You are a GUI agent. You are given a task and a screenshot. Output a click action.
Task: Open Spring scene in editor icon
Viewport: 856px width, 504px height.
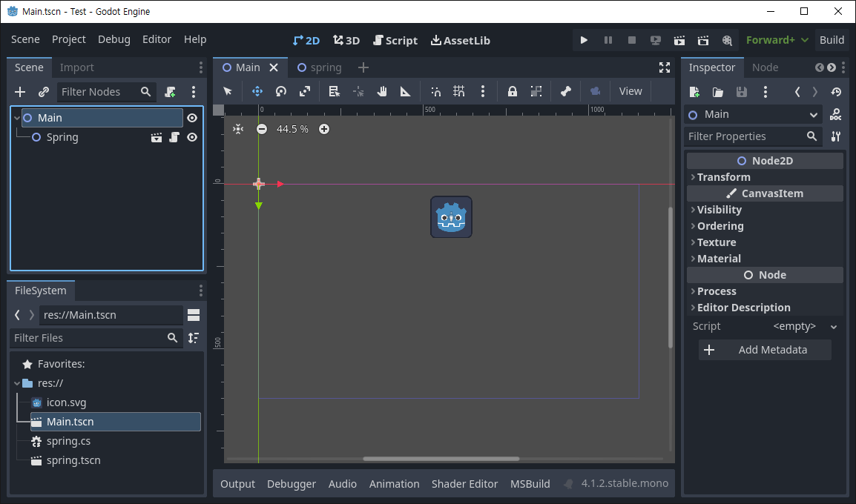pyautogui.click(x=157, y=137)
